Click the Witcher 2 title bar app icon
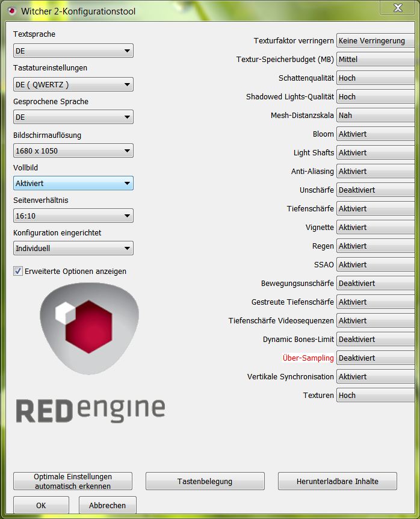The image size is (420, 519). (x=12, y=11)
